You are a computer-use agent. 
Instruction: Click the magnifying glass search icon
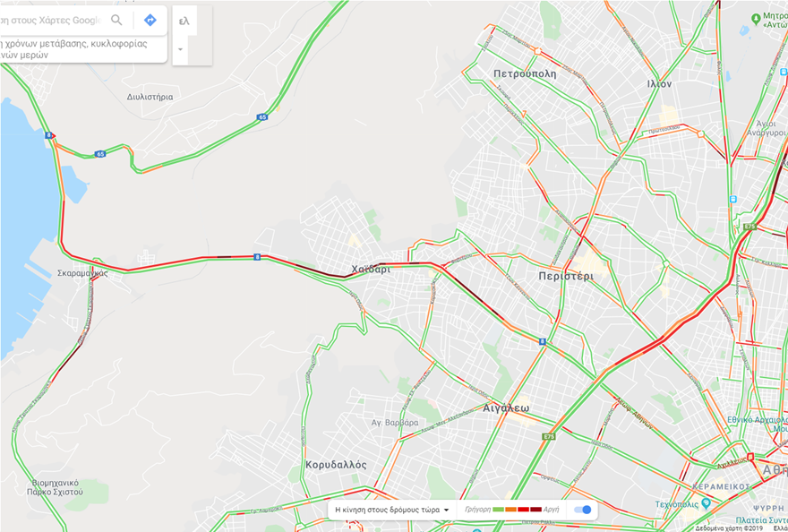[116, 20]
